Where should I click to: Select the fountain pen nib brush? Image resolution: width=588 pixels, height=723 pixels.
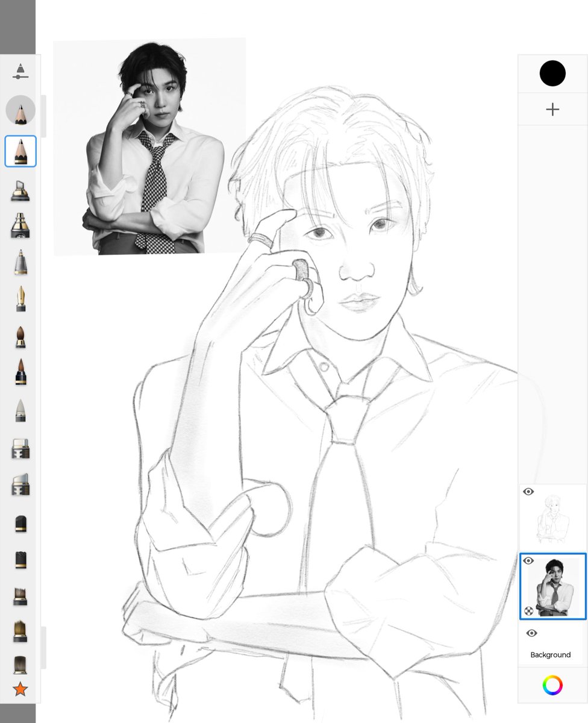(20, 299)
